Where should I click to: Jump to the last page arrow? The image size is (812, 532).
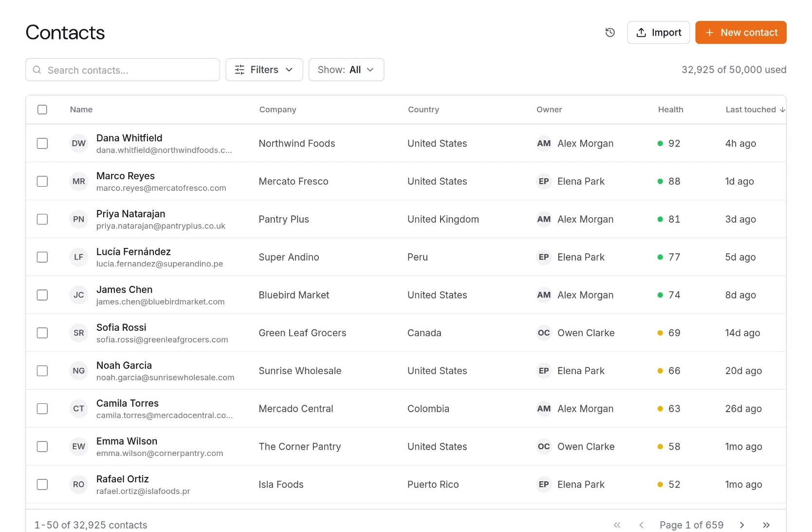(766, 525)
